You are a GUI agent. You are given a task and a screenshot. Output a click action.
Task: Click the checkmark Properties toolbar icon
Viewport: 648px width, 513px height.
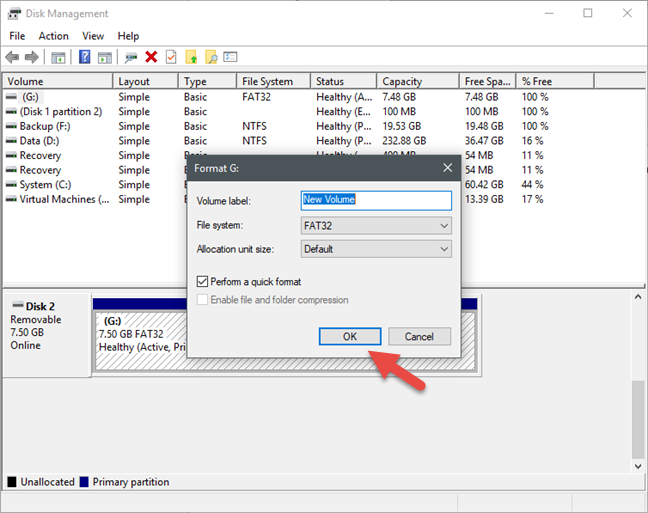point(171,57)
